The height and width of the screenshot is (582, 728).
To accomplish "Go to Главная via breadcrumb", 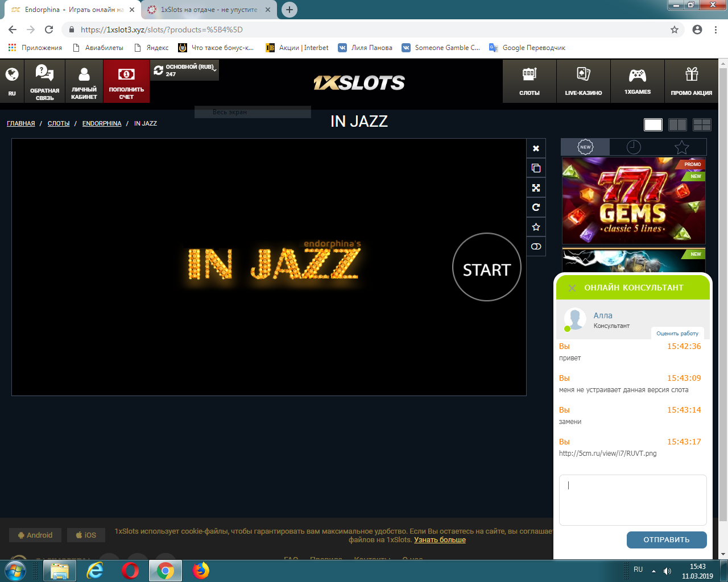I will pyautogui.click(x=21, y=123).
